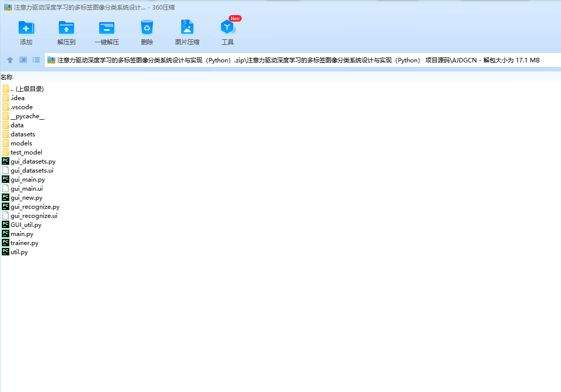The height and width of the screenshot is (392, 561).
Task: Select the models folder
Action: click(17, 143)
